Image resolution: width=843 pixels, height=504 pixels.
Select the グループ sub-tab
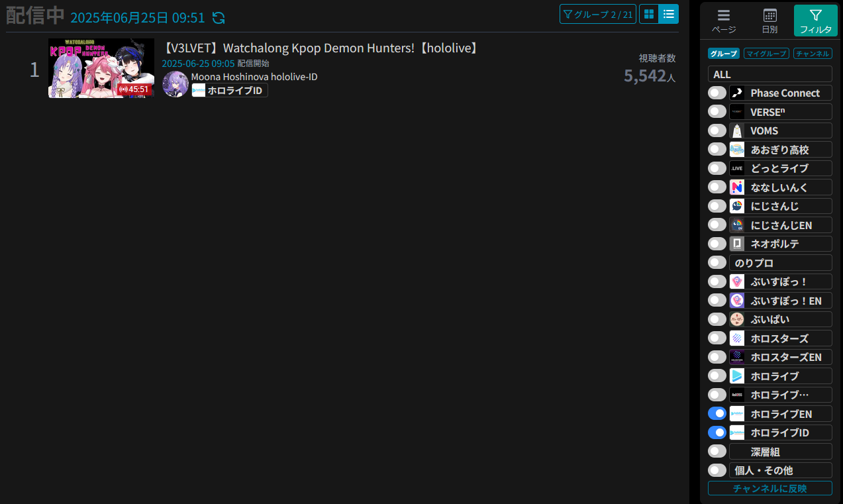click(x=724, y=54)
